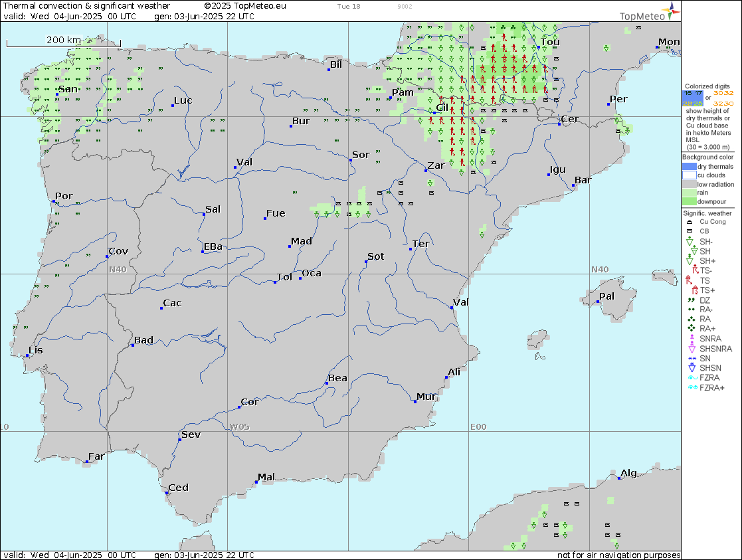
Task: Click the Lis city marker
Action: (27, 355)
